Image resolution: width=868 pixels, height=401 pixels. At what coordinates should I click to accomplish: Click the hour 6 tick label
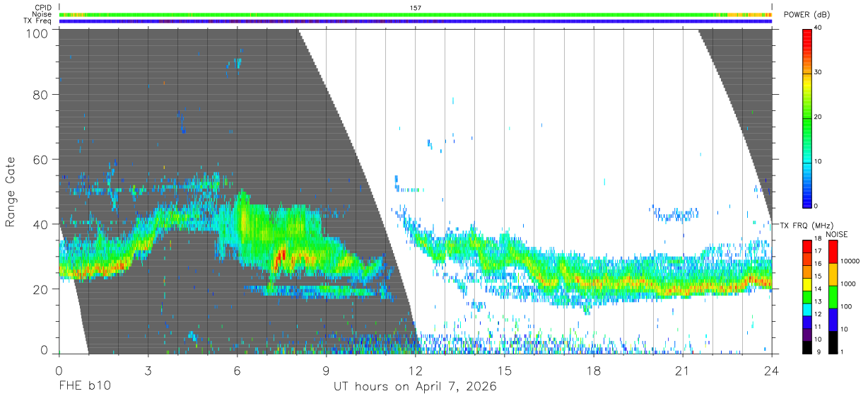[x=237, y=371]
